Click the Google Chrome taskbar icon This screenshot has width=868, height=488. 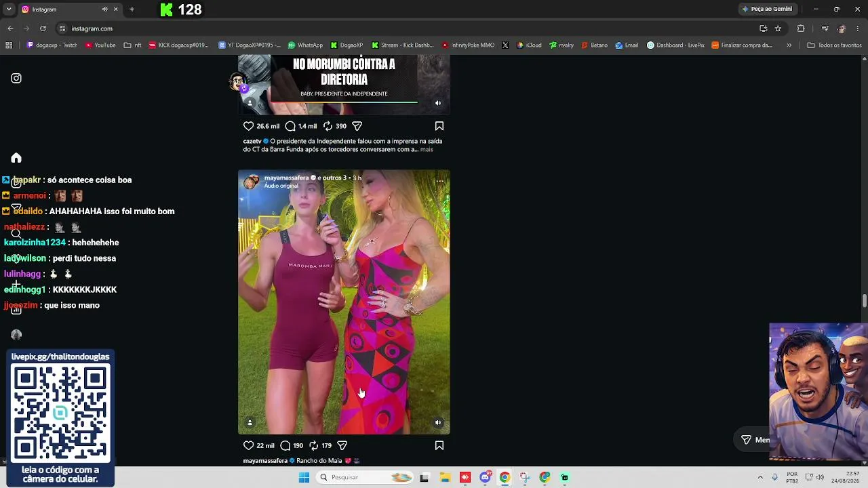point(505,477)
